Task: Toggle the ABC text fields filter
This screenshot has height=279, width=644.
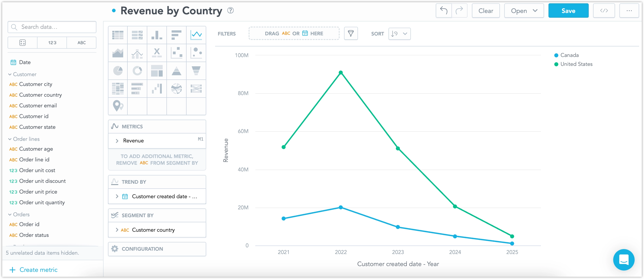Action: [x=81, y=42]
